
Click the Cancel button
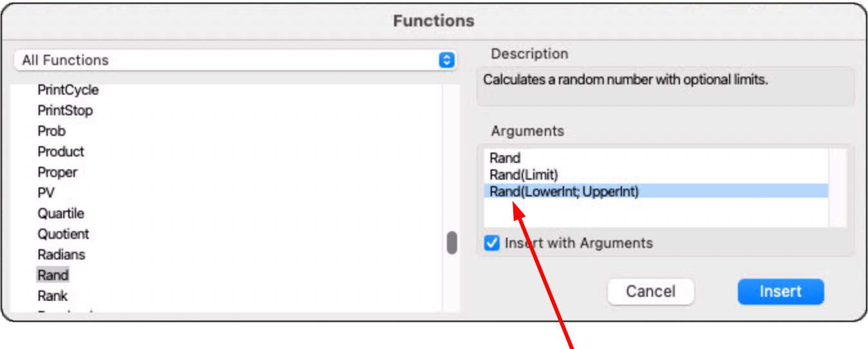pos(650,292)
